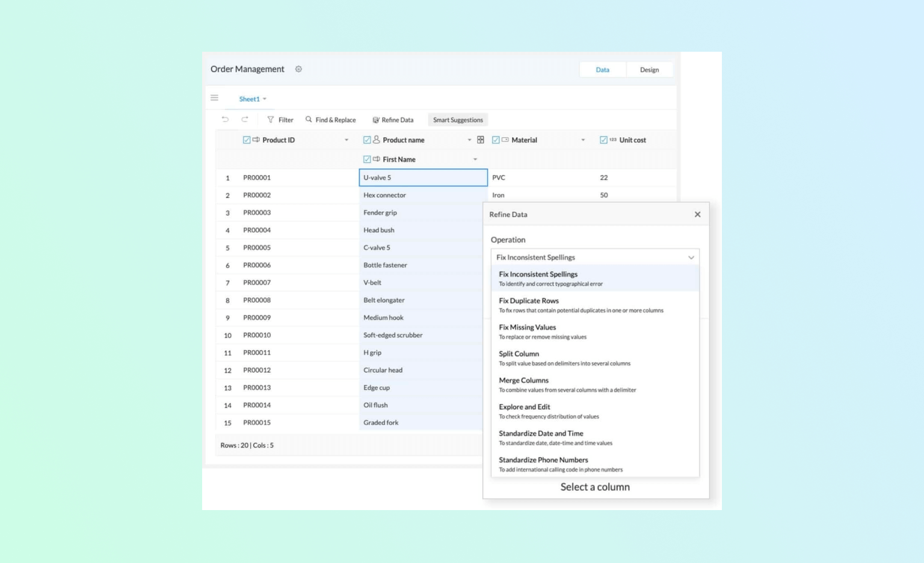Image resolution: width=924 pixels, height=563 pixels.
Task: Click the Filter button label
Action: pos(286,120)
